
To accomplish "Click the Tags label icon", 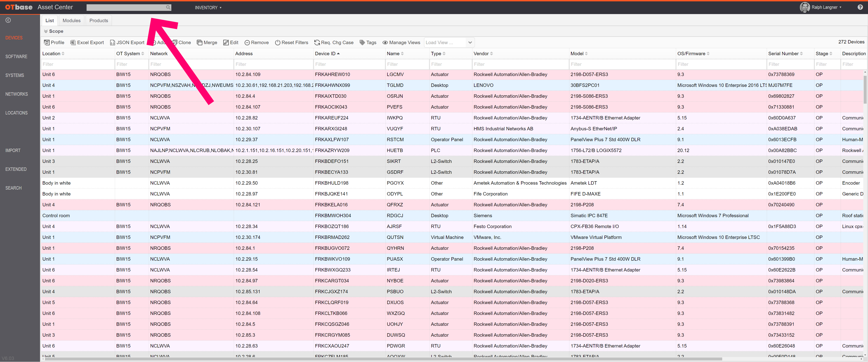I will (x=362, y=43).
